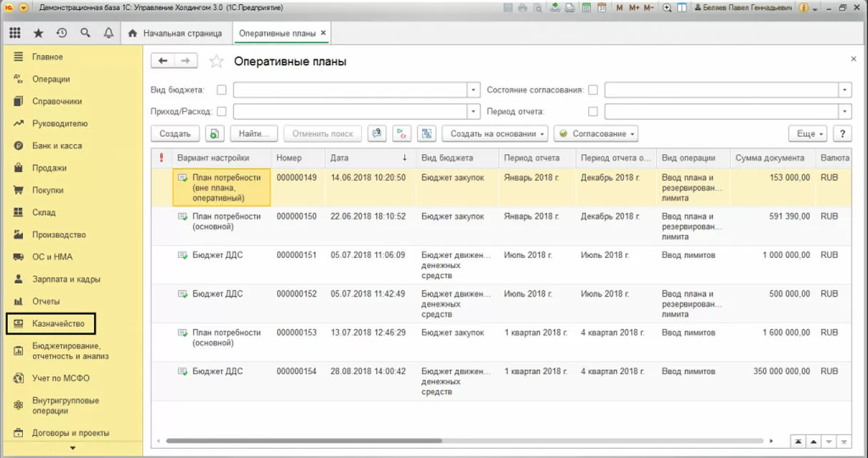Tick the Приход/Расход filter checkbox
Image resolution: width=868 pixels, height=458 pixels.
[x=221, y=111]
